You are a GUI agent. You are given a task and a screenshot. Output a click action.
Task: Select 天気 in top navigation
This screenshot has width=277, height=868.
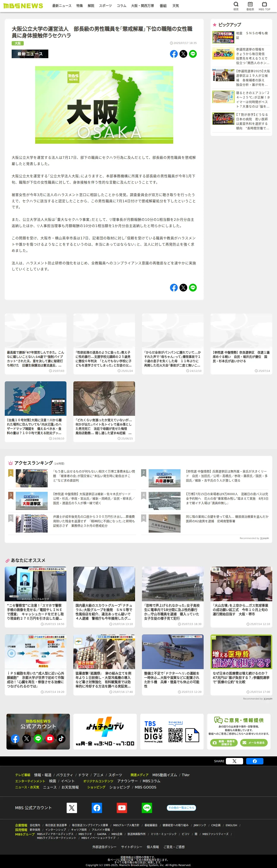tap(176, 6)
